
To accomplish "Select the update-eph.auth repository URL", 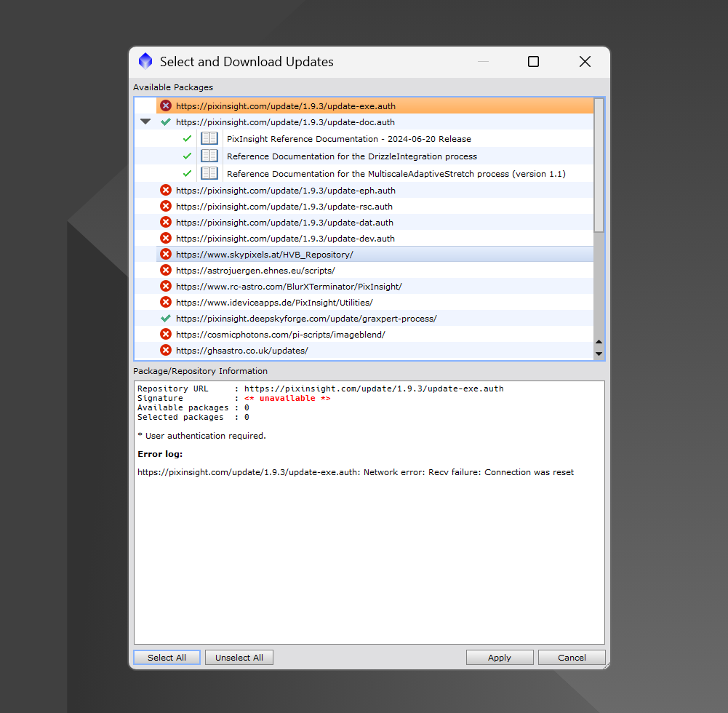I will click(286, 191).
